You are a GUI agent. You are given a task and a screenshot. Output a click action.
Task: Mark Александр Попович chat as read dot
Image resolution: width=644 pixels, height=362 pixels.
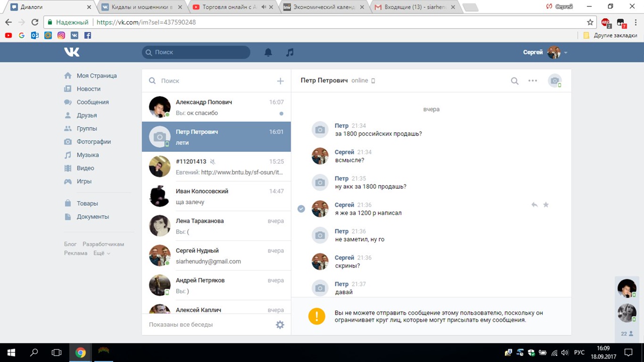pyautogui.click(x=281, y=113)
